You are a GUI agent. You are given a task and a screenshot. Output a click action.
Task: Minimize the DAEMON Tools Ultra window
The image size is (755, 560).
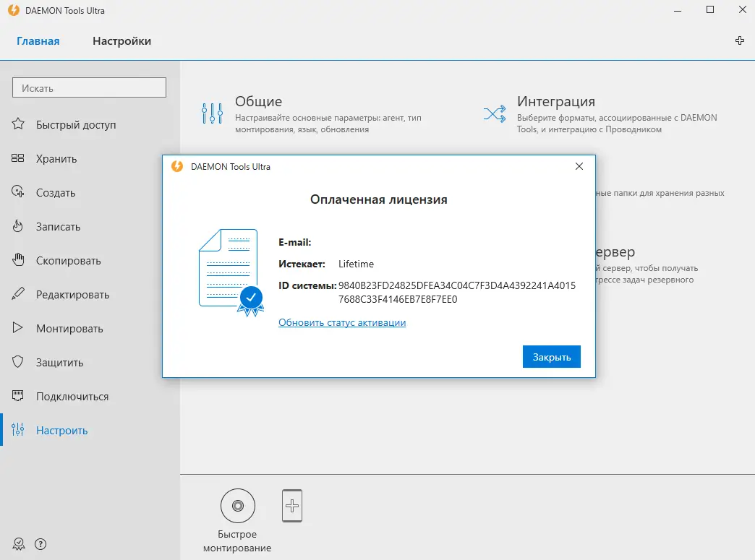click(678, 10)
